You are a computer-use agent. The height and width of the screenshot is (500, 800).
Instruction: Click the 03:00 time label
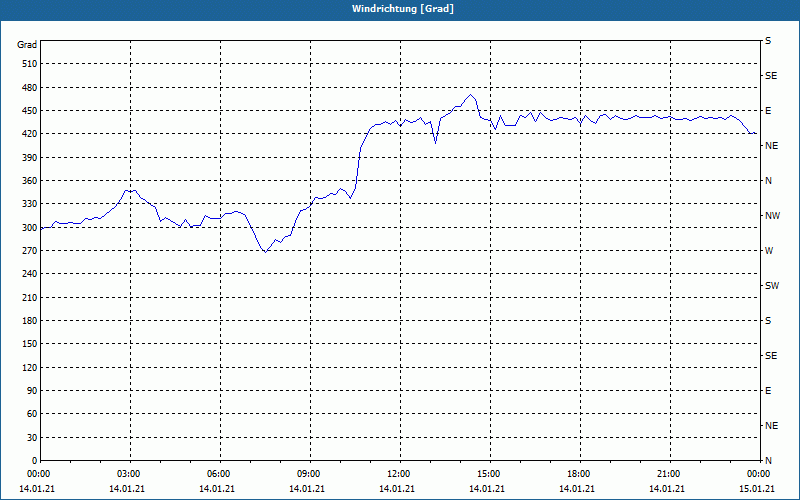(130, 474)
